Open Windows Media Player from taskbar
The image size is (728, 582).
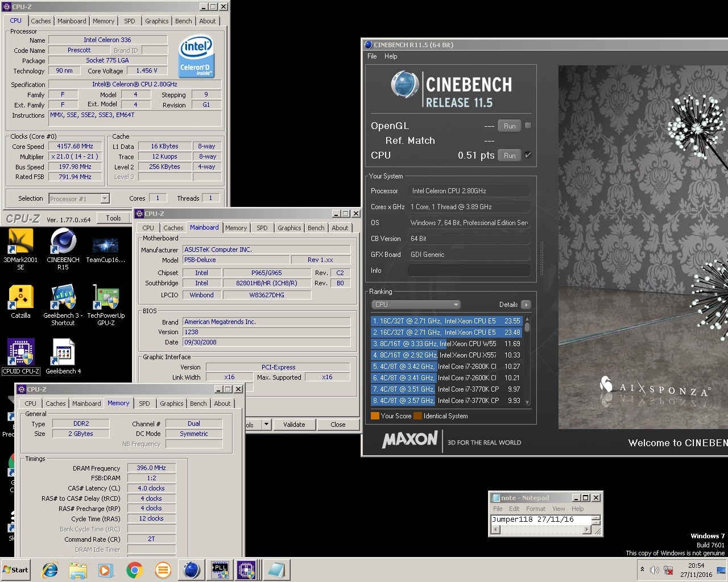click(106, 570)
